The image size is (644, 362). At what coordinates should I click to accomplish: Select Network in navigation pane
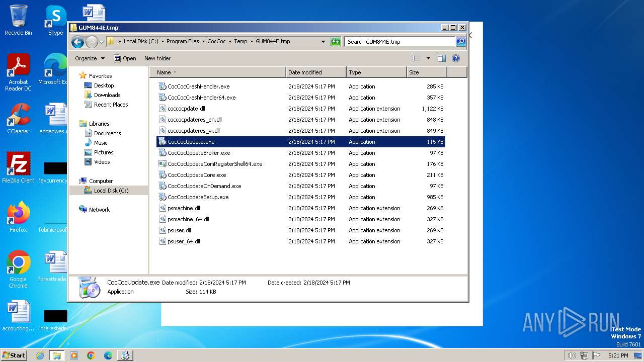click(x=99, y=210)
